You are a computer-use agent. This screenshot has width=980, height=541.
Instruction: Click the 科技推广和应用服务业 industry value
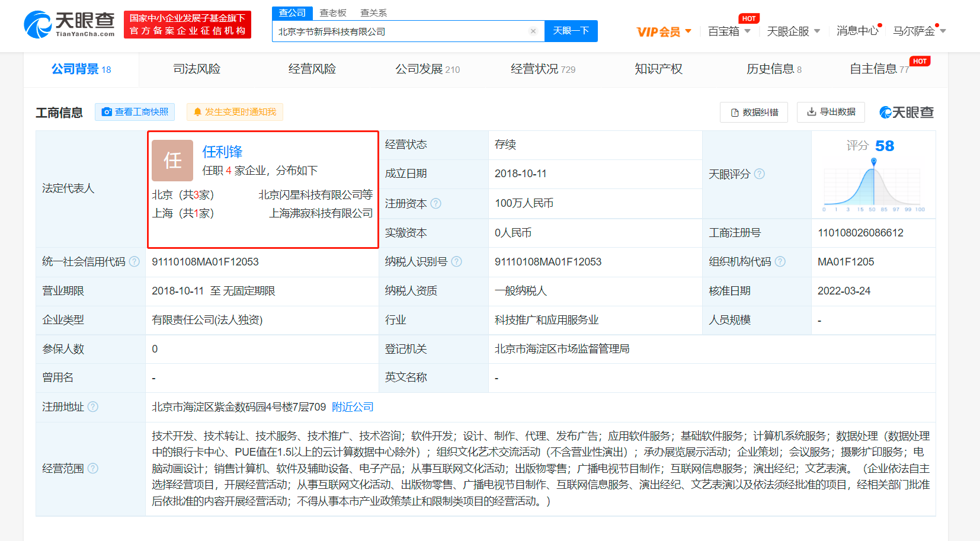point(546,320)
